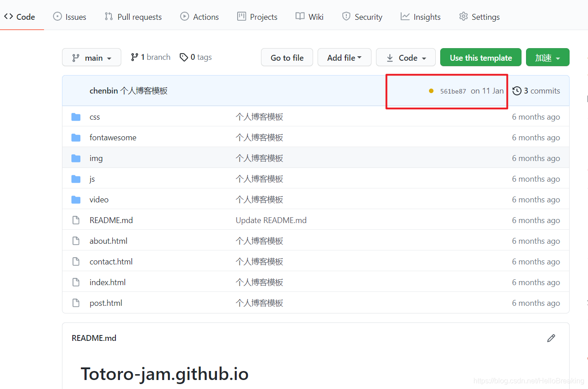Image resolution: width=588 pixels, height=389 pixels.
Task: Open the Issues tab
Action: (70, 17)
